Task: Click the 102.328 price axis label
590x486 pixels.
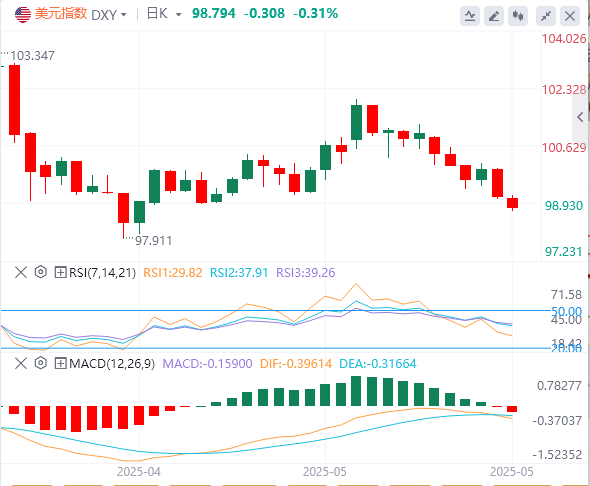Action: click(564, 90)
